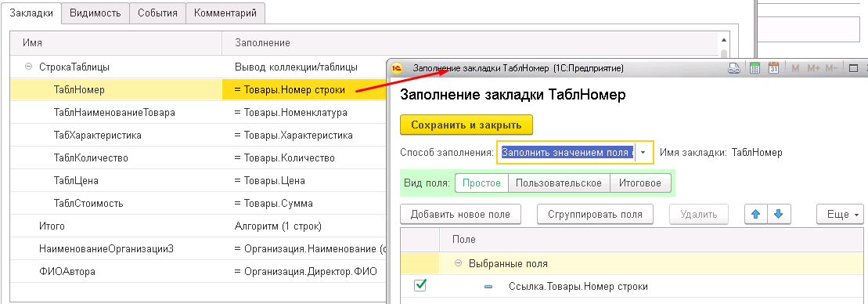Click the 'Алгоритм (1 строк)' cell
The height and width of the screenshot is (304, 868).
304,226
